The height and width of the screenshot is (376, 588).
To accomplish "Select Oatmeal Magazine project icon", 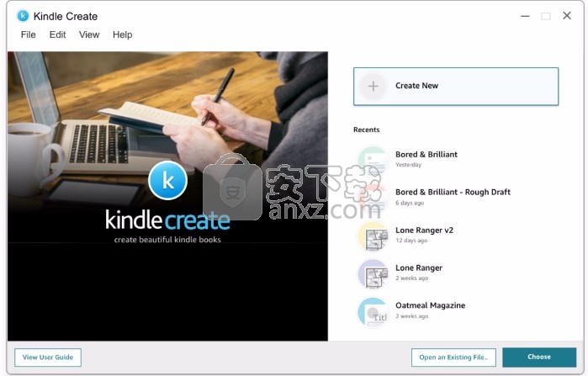I will coord(372,312).
